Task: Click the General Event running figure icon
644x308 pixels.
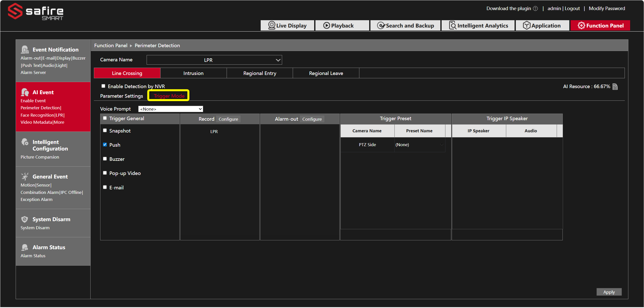Action: tap(25, 176)
